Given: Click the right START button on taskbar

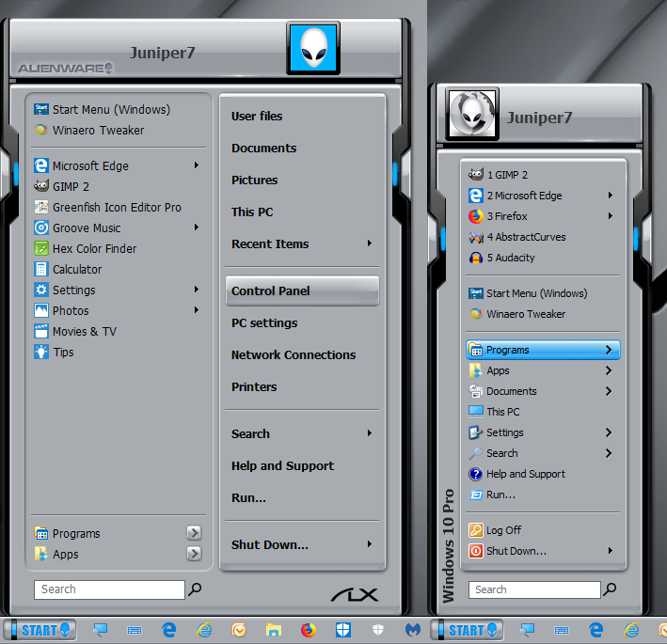Looking at the screenshot, I should 467,630.
